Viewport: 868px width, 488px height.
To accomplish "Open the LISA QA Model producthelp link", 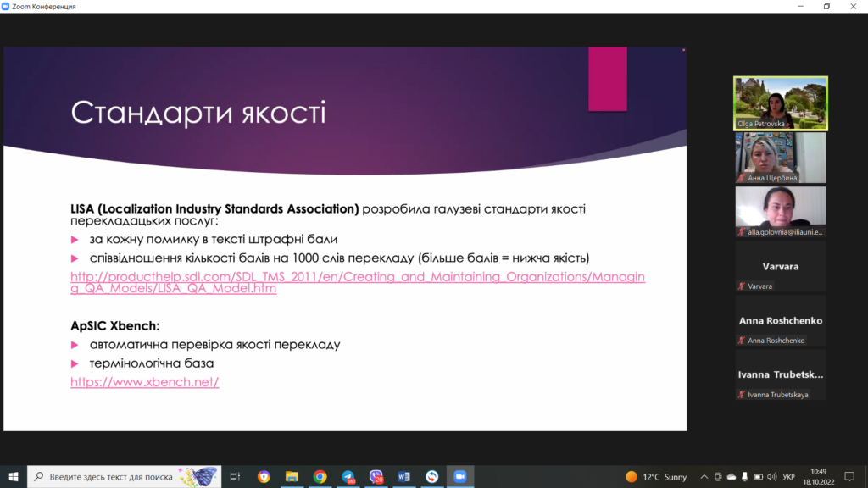I will point(357,282).
